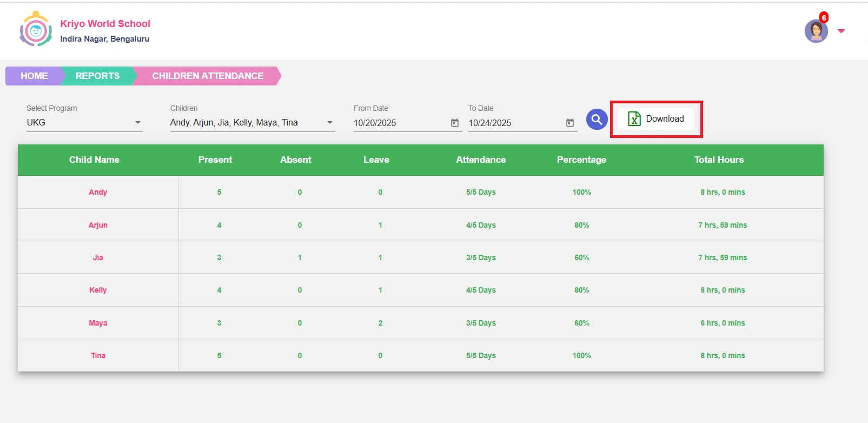Select the CHILDREN ATTENDANCE breadcrumb
The image size is (868, 423).
coord(208,76)
